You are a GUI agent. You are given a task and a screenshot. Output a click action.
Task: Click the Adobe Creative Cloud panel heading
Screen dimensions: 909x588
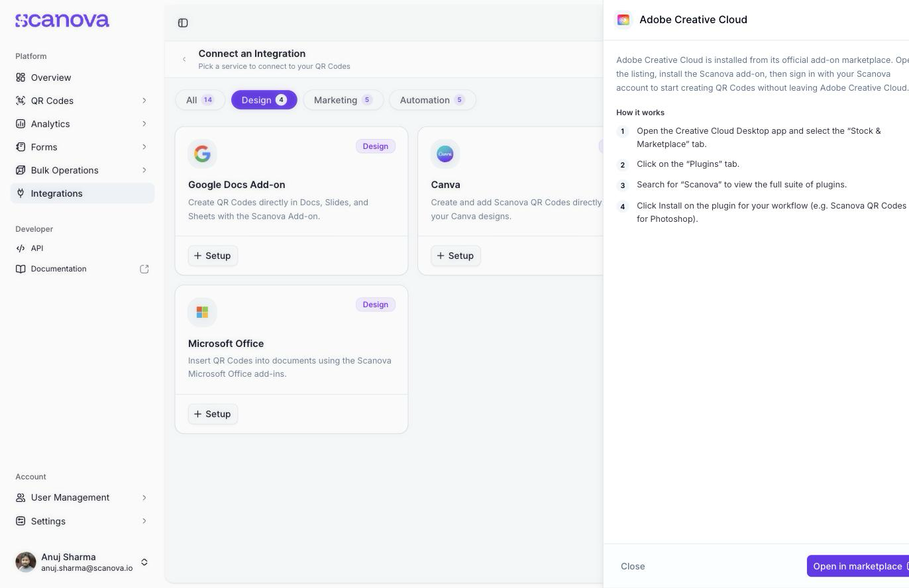(693, 20)
